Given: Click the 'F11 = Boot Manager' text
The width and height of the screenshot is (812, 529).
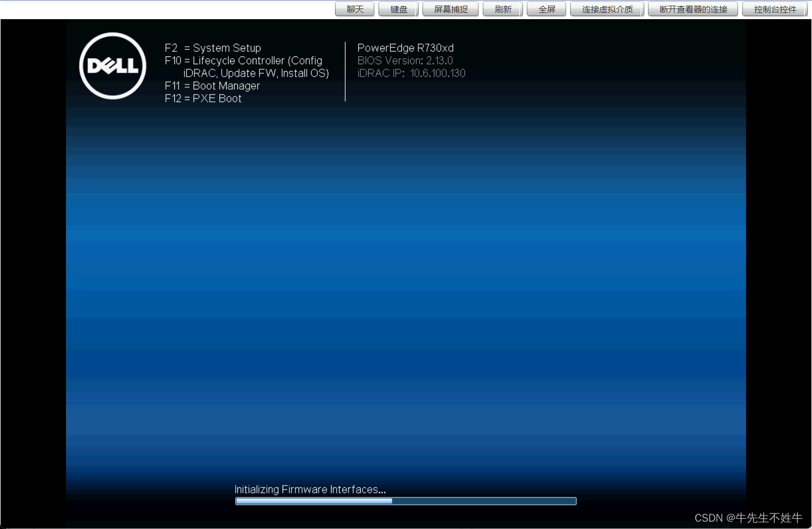Looking at the screenshot, I should [x=212, y=86].
